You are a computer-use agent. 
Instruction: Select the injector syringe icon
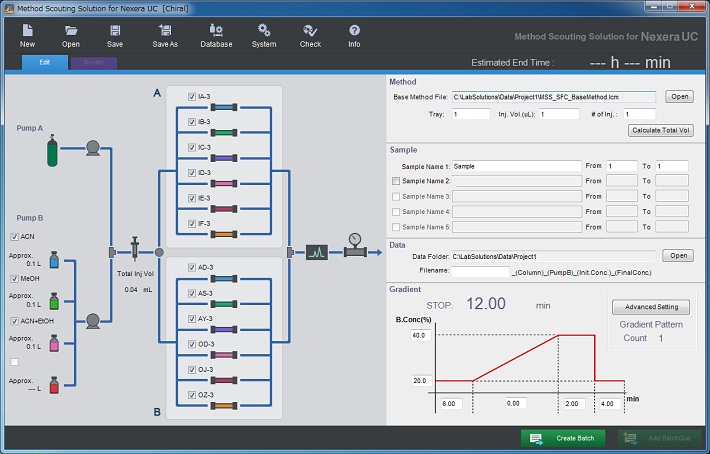[x=134, y=247]
